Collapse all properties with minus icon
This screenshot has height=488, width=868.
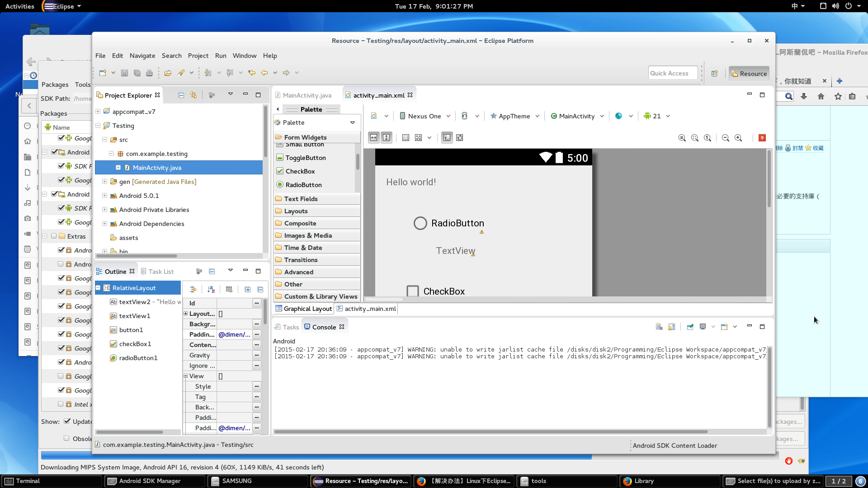(x=260, y=289)
